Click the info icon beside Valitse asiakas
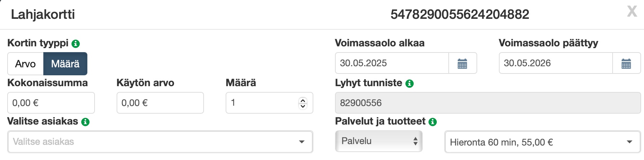The image size is (644, 160). 85,122
